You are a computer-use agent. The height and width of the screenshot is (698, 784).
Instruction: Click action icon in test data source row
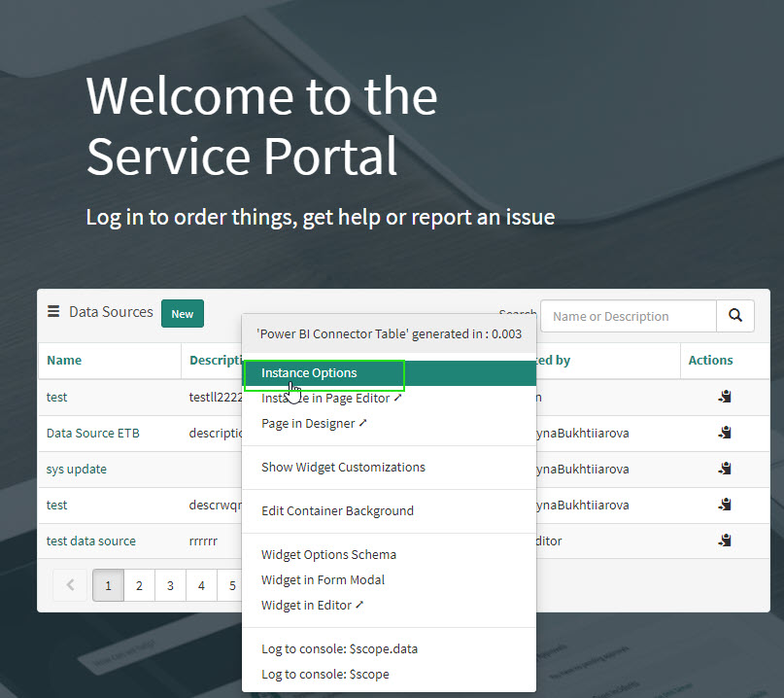coord(724,541)
